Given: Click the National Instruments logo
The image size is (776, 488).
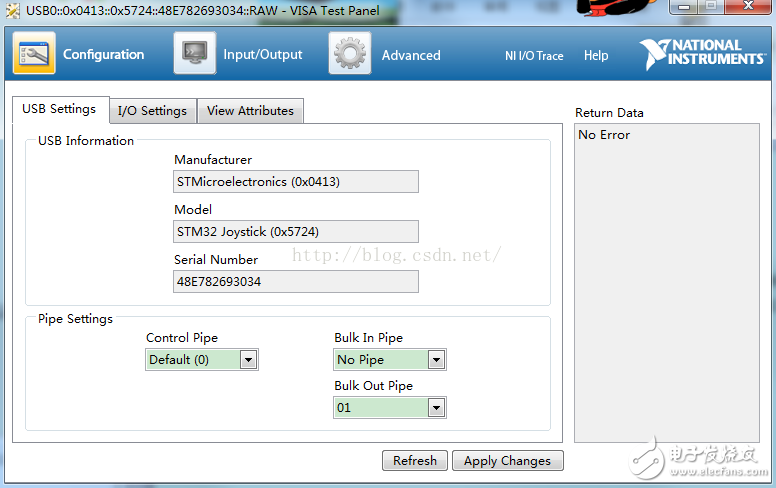Looking at the screenshot, I should [703, 53].
